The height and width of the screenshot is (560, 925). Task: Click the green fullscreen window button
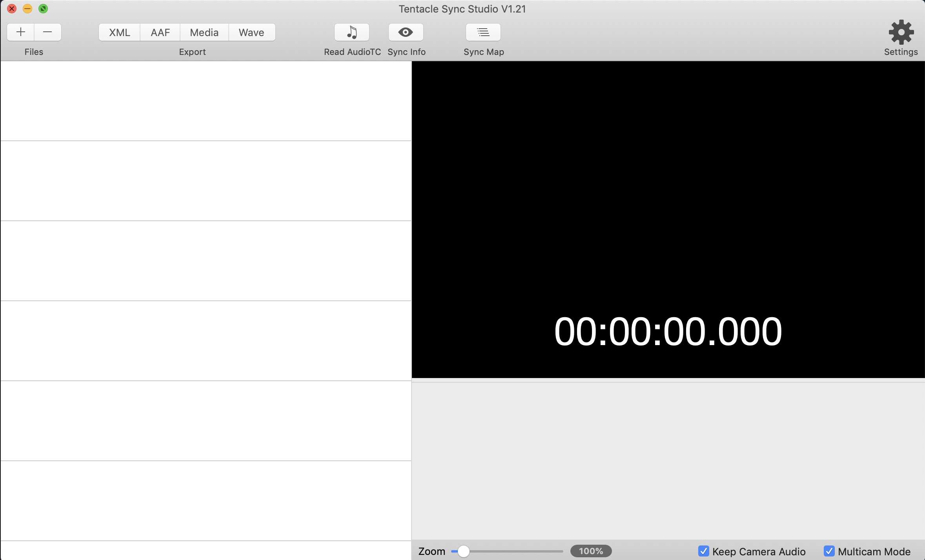click(43, 9)
